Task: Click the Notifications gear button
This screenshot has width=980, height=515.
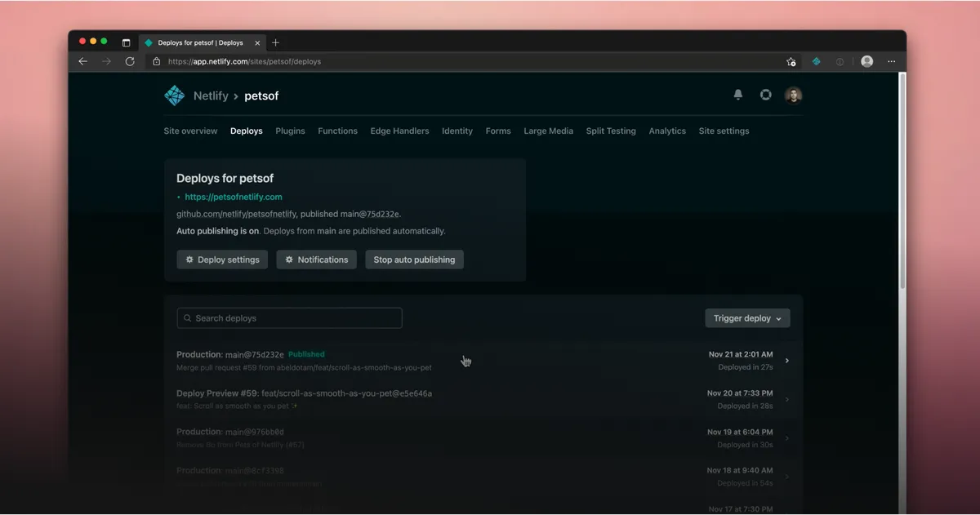Action: pos(316,260)
